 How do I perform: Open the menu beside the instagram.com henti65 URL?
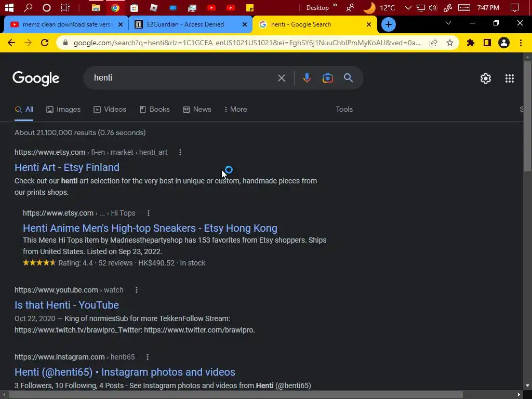[x=147, y=357]
